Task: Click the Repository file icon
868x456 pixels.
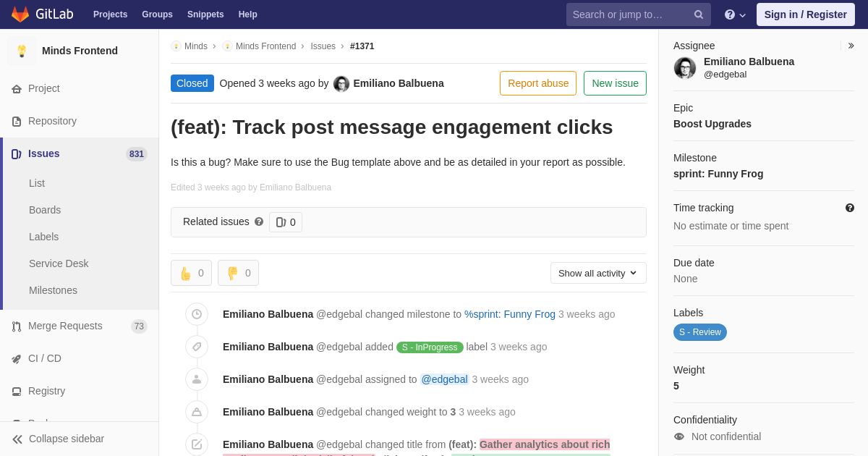Action: tap(17, 121)
